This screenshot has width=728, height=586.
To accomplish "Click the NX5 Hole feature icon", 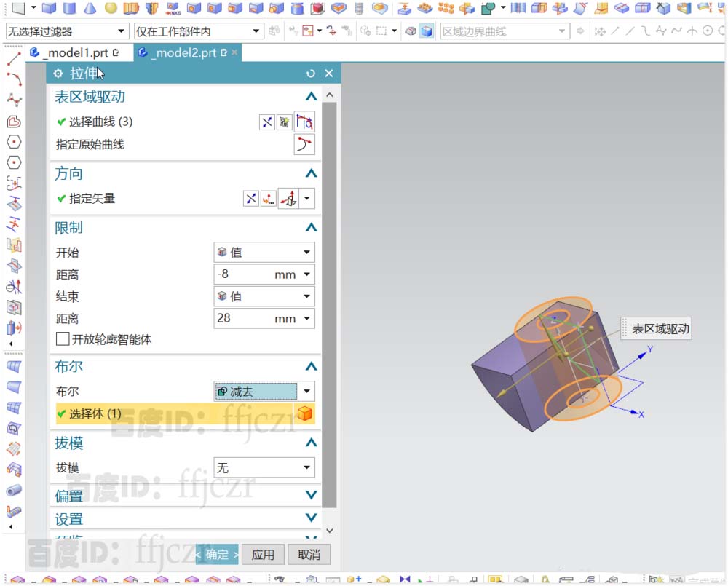I will coord(173,8).
